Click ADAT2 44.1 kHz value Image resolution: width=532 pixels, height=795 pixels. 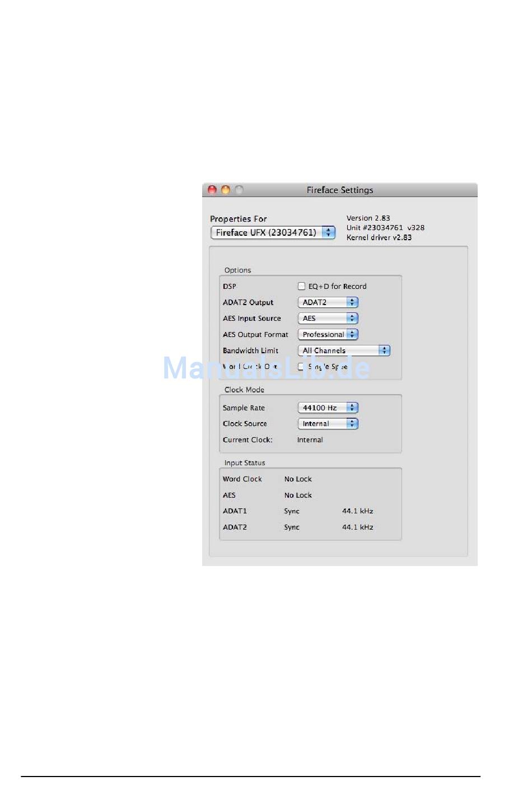tap(357, 527)
